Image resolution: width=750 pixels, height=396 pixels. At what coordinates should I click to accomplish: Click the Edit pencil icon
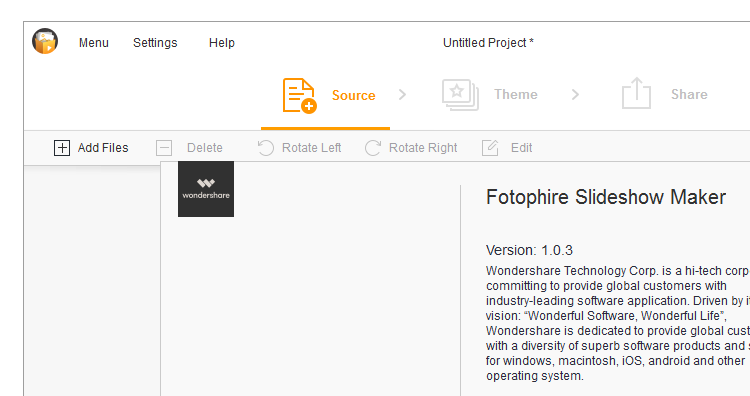click(490, 148)
